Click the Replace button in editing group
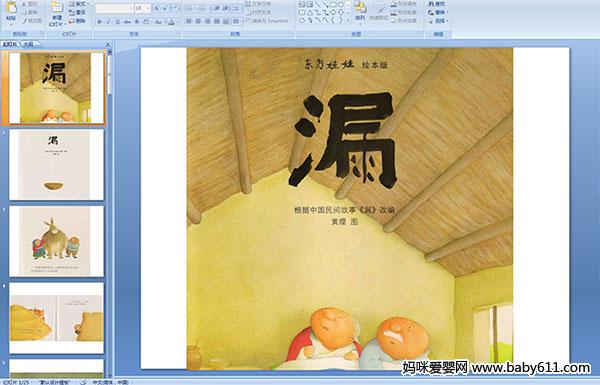 pos(438,13)
